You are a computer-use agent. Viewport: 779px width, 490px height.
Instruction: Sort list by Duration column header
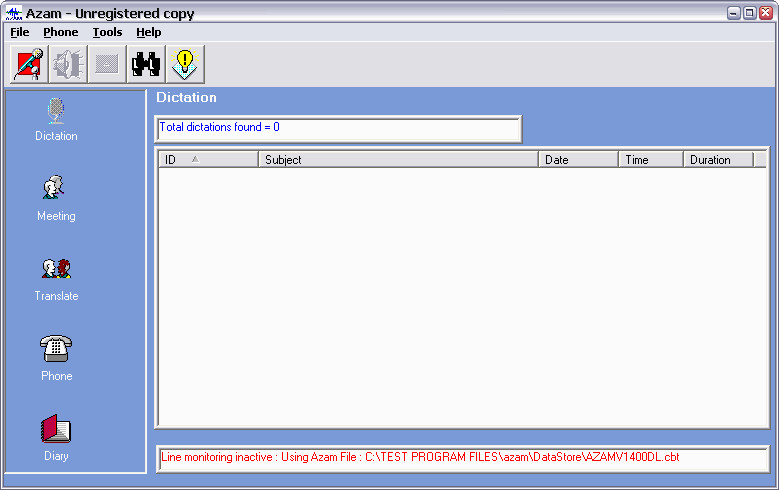719,160
